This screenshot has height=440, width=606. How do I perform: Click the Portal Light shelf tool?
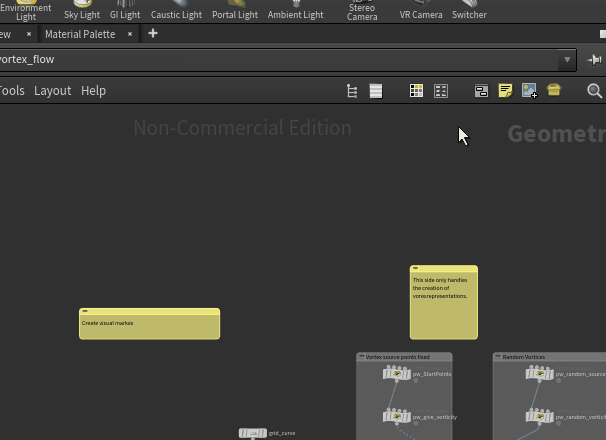point(235,10)
